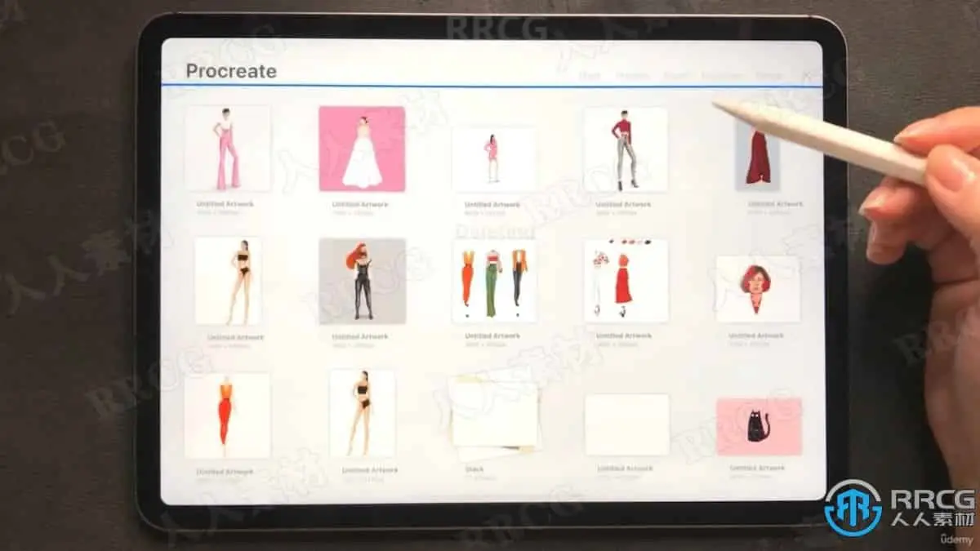This screenshot has height=551, width=980.
Task: Tap the Share option in top menu
Action: click(677, 76)
